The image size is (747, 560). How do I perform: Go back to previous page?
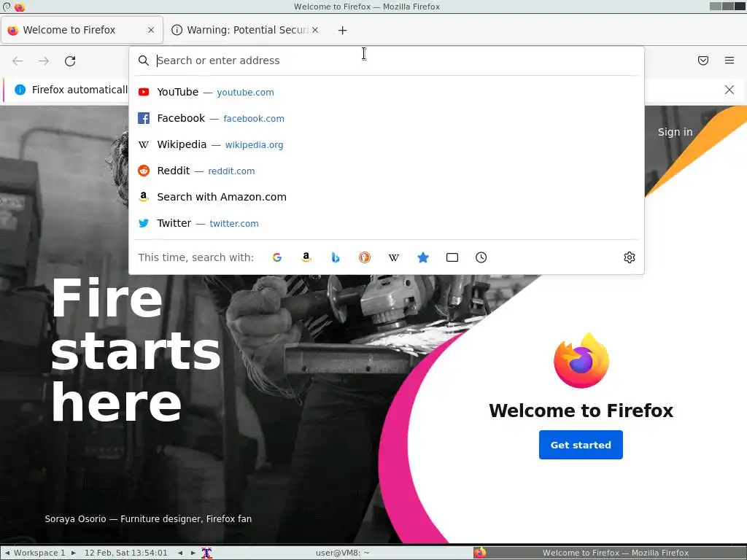pyautogui.click(x=18, y=61)
